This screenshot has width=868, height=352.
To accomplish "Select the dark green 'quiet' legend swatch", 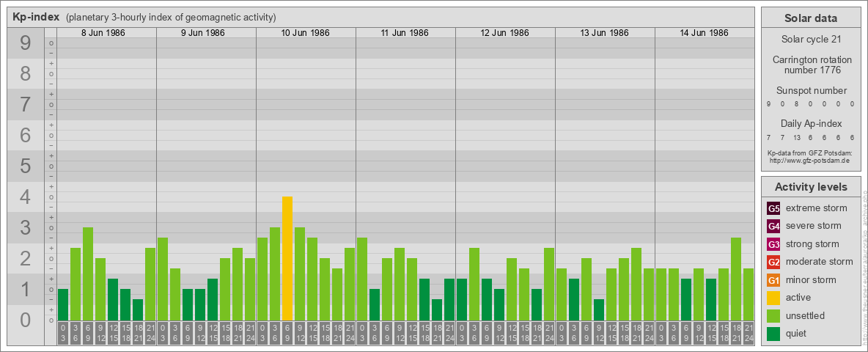I will coord(773,334).
